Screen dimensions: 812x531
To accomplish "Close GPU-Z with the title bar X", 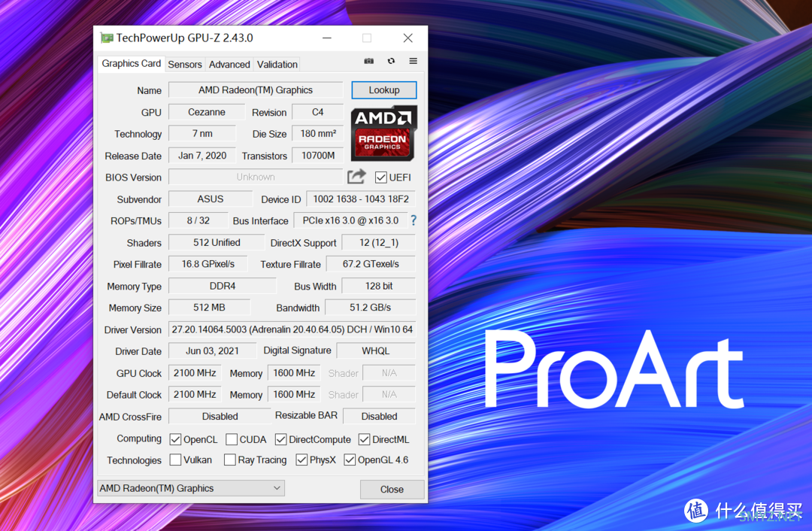I will pos(408,38).
